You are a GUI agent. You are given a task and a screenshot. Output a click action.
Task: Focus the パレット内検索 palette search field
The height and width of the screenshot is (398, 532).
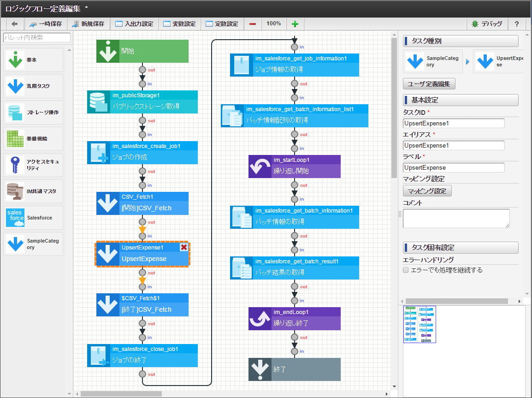(37, 37)
